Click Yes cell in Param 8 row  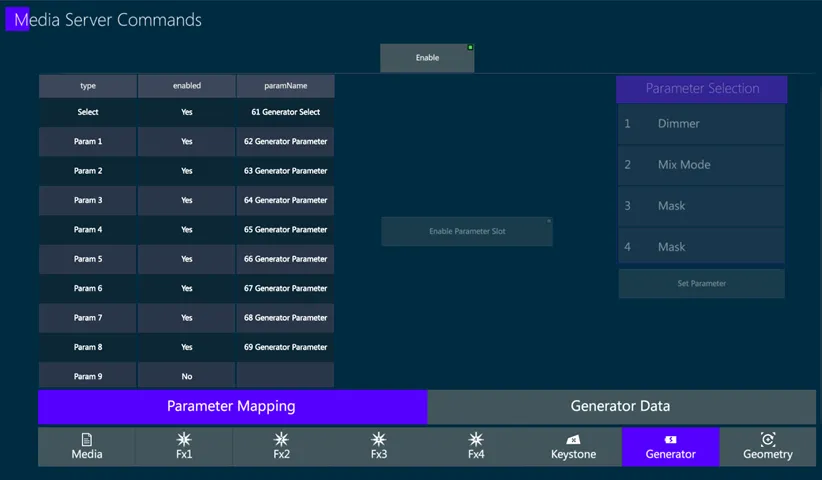point(187,347)
